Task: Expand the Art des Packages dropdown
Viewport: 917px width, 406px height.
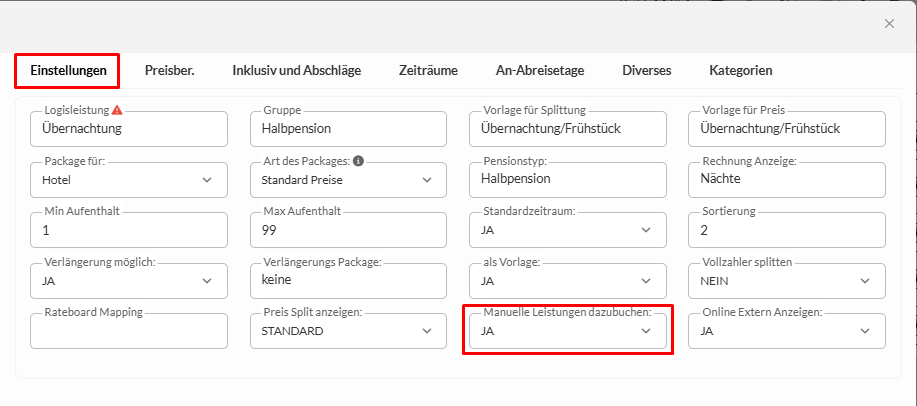Action: pos(348,180)
